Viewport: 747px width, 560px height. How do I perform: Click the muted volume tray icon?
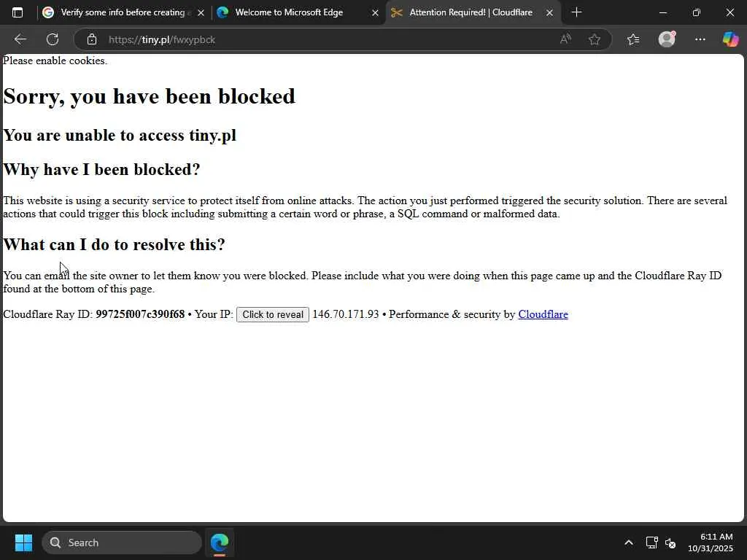(x=670, y=542)
